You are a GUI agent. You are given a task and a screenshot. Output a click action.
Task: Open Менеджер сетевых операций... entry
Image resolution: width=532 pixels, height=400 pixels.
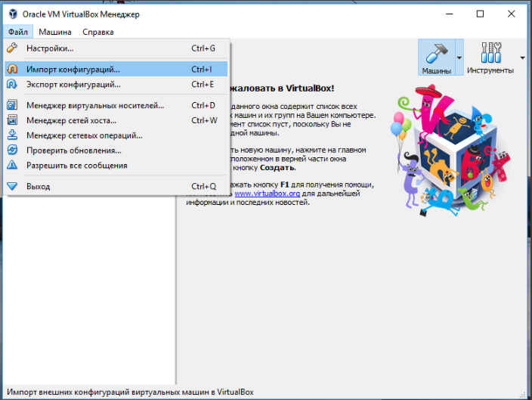116,135
